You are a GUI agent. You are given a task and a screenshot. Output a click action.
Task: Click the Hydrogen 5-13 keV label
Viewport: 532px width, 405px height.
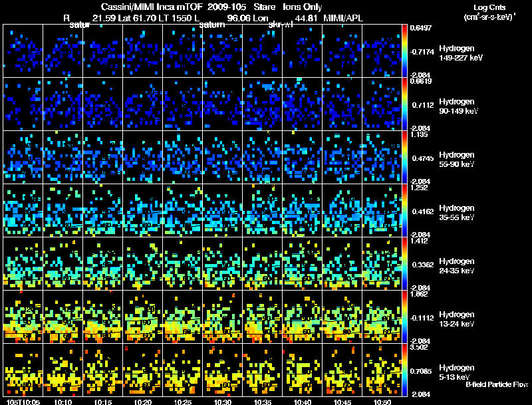(x=457, y=372)
